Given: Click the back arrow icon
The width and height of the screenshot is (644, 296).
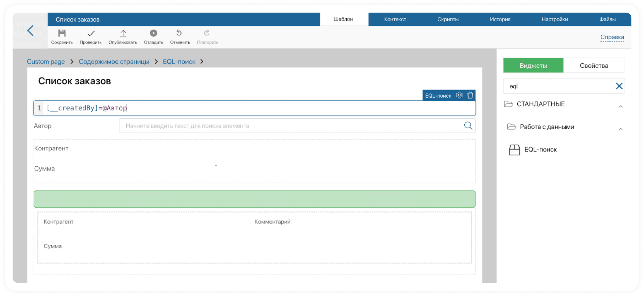Looking at the screenshot, I should coord(30,31).
